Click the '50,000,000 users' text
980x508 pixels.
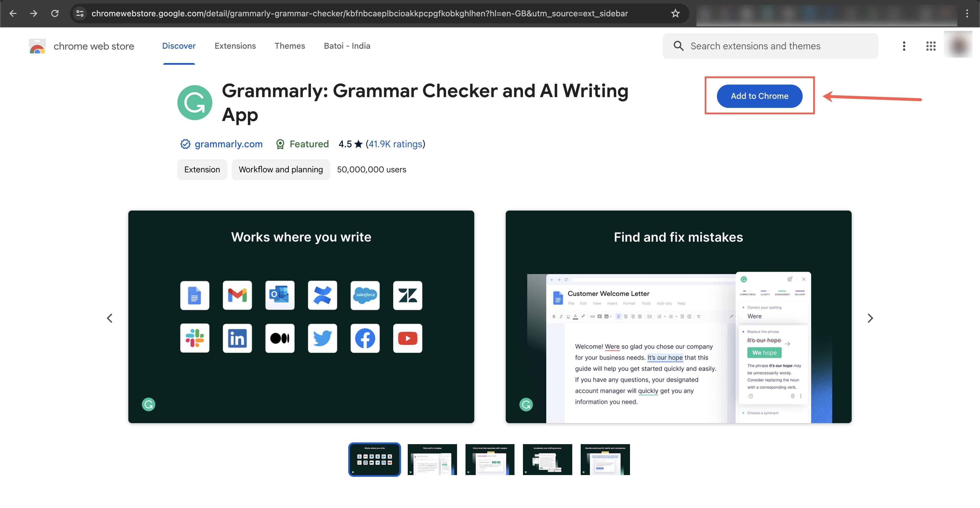coord(372,170)
